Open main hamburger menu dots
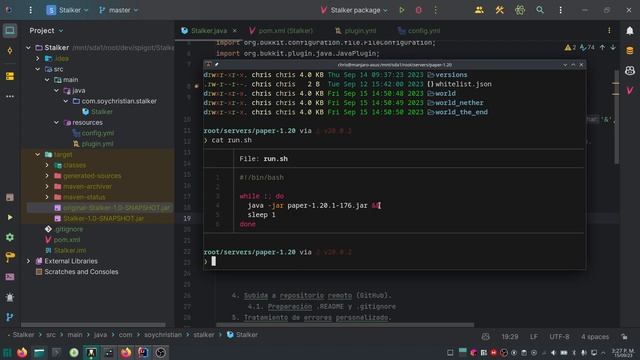The width and height of the screenshot is (640, 360). tap(30, 10)
